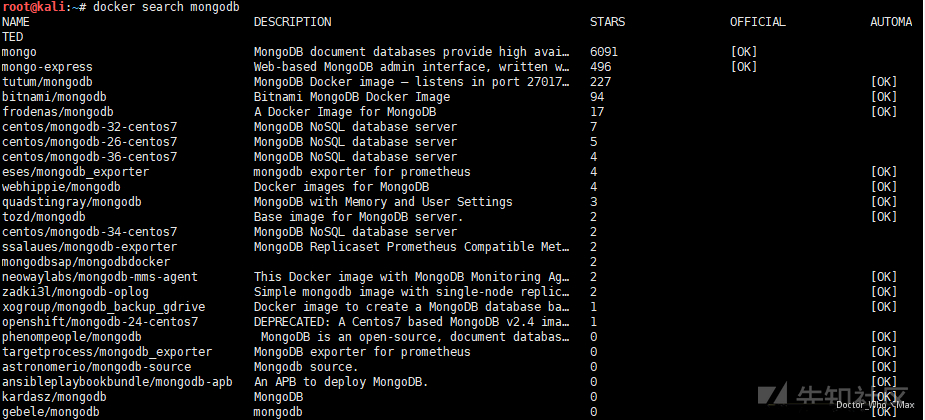Select quadstingray/mongodb entry
Image resolution: width=925 pixels, height=420 pixels.
pos(72,202)
